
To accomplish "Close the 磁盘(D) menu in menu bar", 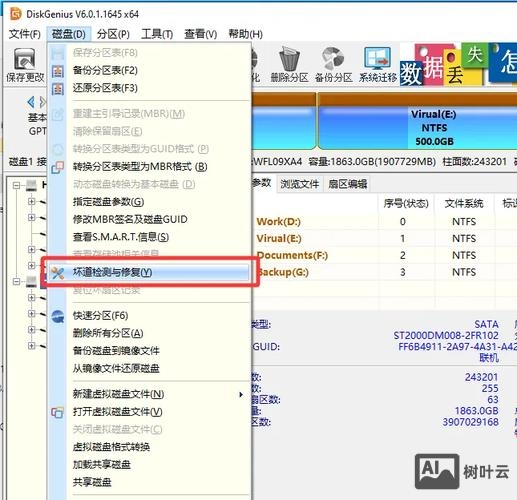I will click(x=69, y=34).
